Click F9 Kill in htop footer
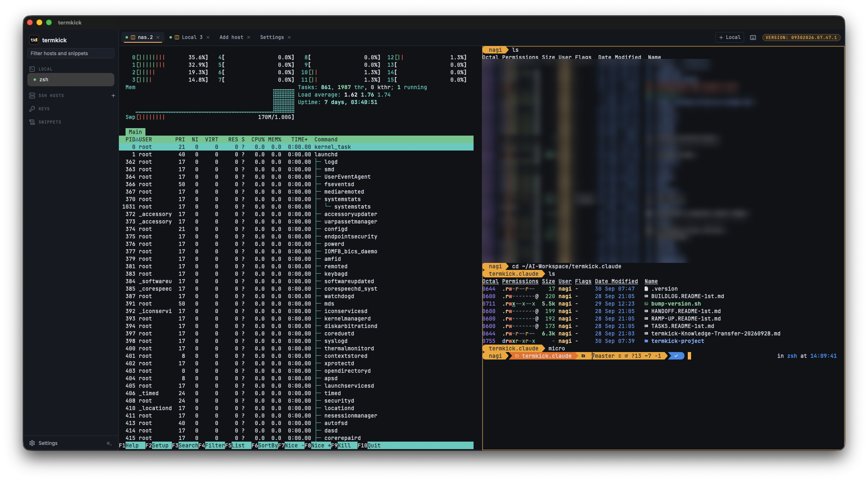 coord(344,445)
